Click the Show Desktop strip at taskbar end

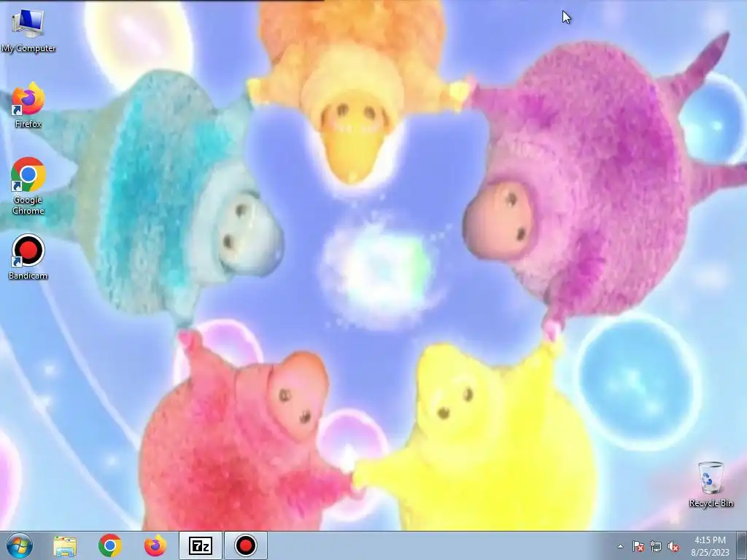click(x=742, y=545)
